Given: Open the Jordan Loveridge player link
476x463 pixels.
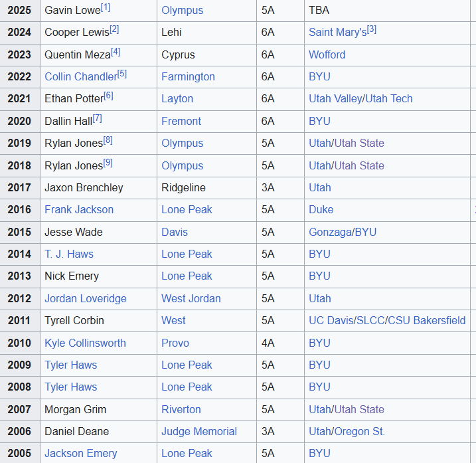Looking at the screenshot, I should tap(86, 299).
